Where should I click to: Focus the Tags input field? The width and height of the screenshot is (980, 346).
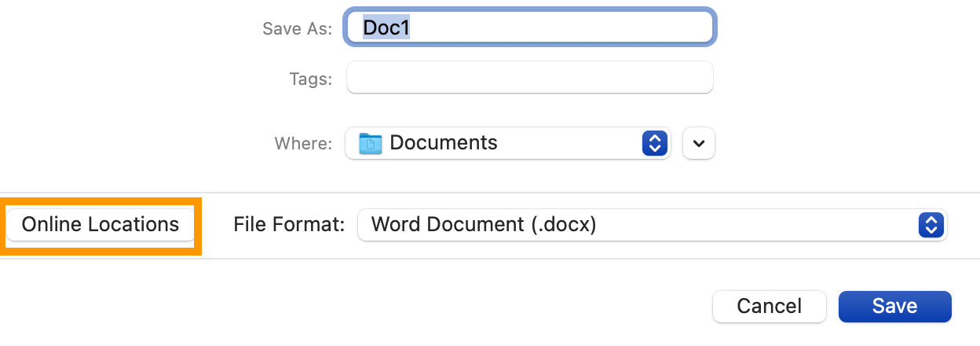point(529,78)
